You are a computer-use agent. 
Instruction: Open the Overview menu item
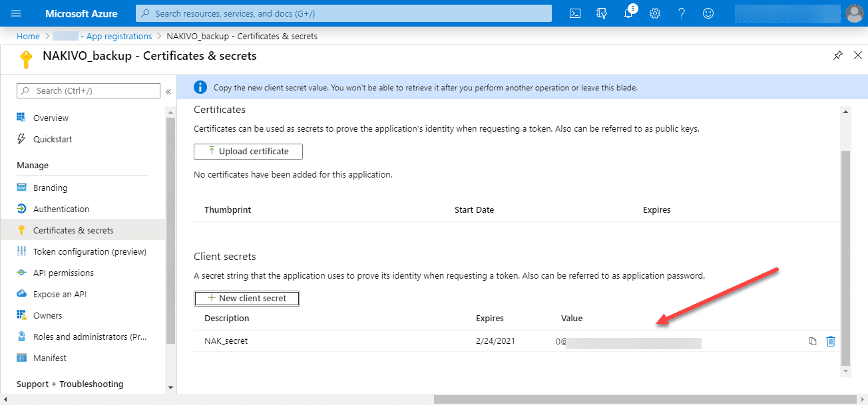(51, 118)
